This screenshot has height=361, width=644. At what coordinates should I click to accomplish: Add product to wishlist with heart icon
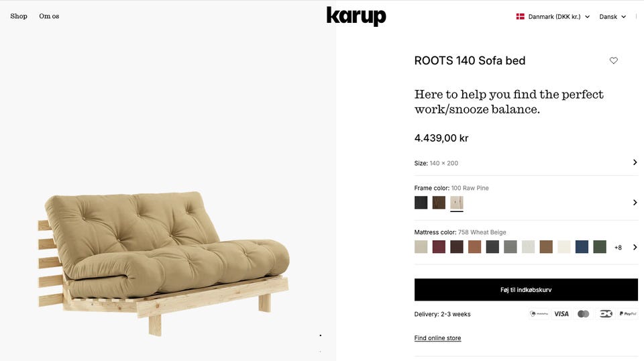coord(613,60)
